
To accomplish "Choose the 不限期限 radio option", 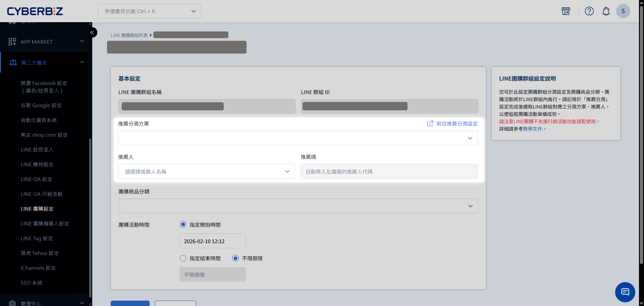I will pos(235,258).
